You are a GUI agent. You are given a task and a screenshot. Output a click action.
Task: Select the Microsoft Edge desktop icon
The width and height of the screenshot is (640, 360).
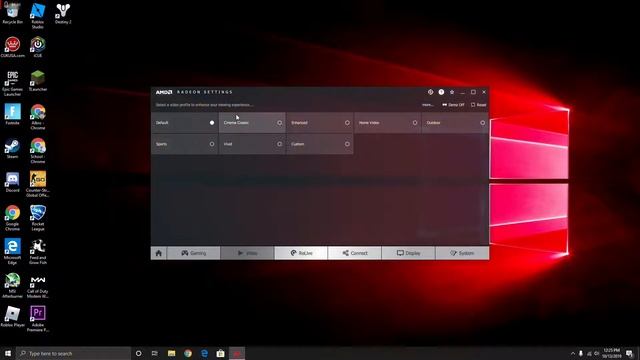coord(12,251)
